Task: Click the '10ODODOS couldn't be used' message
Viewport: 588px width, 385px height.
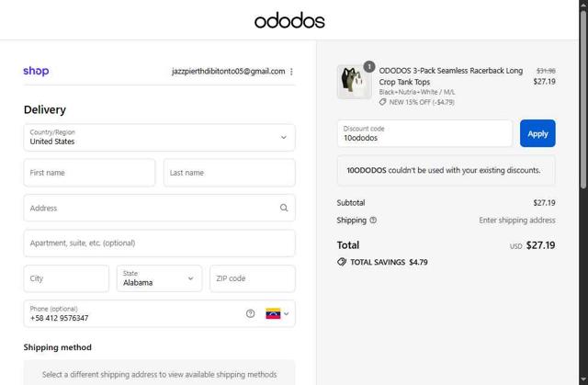Action: [x=446, y=171]
